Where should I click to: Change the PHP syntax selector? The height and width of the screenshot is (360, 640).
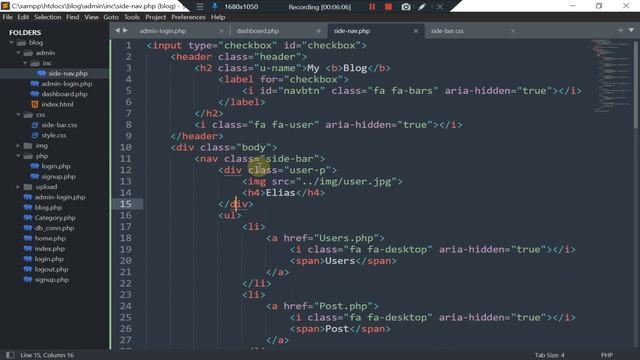[x=607, y=355]
